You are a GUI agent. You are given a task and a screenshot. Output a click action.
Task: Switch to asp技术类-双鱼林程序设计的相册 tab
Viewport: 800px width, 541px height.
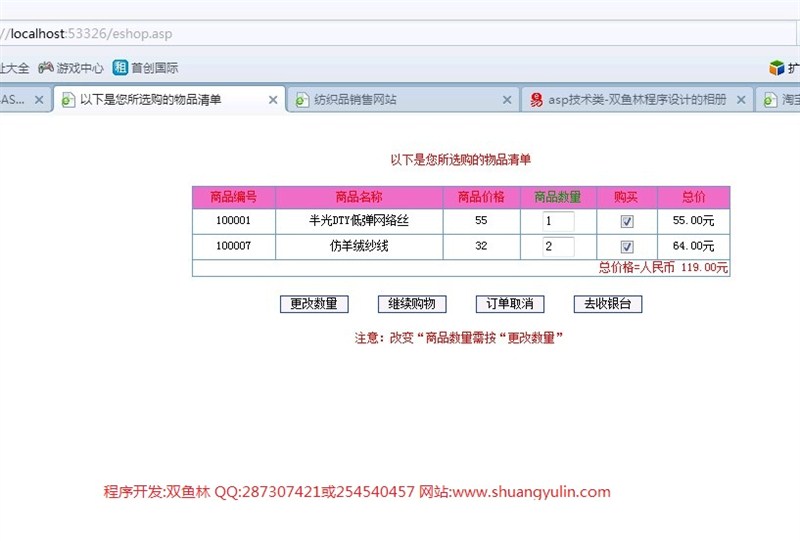637,100
